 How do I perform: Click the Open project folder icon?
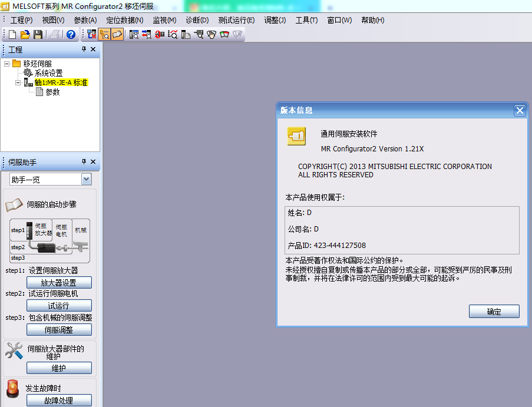[x=25, y=35]
